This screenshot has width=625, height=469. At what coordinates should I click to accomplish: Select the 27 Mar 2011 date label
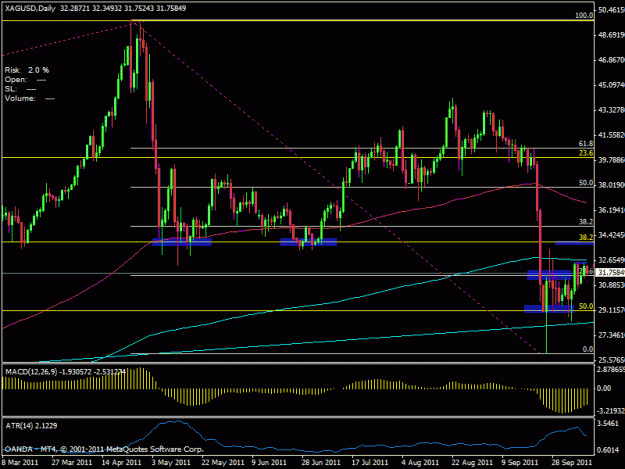point(72,463)
